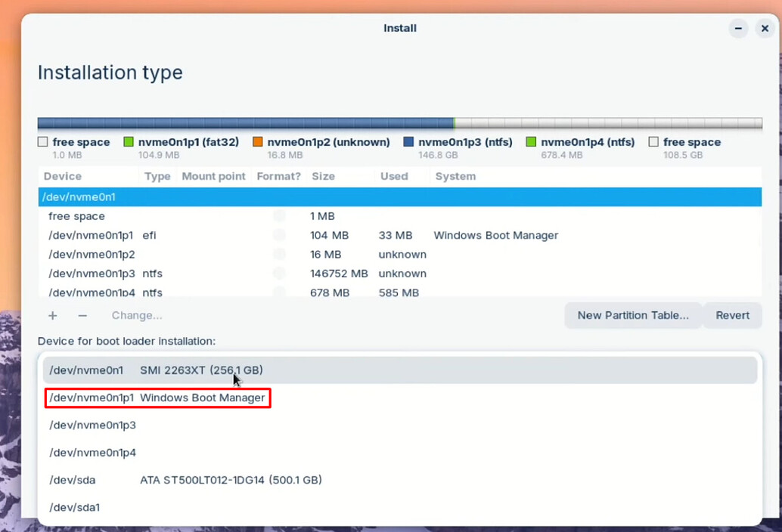This screenshot has height=532, width=782.
Task: Enable formatting for /dev/nvme0n1p3
Action: pos(279,274)
